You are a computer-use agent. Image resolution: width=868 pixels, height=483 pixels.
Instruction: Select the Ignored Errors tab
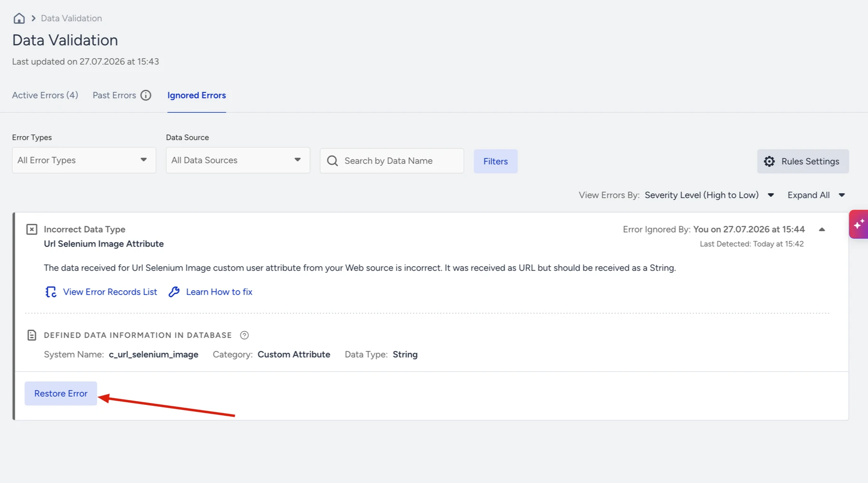(197, 95)
